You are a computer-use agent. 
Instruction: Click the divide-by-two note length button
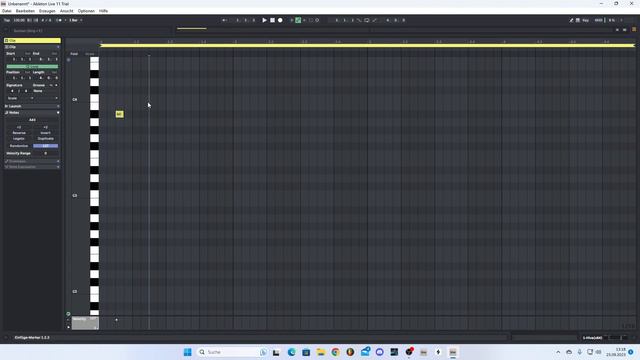click(x=19, y=127)
